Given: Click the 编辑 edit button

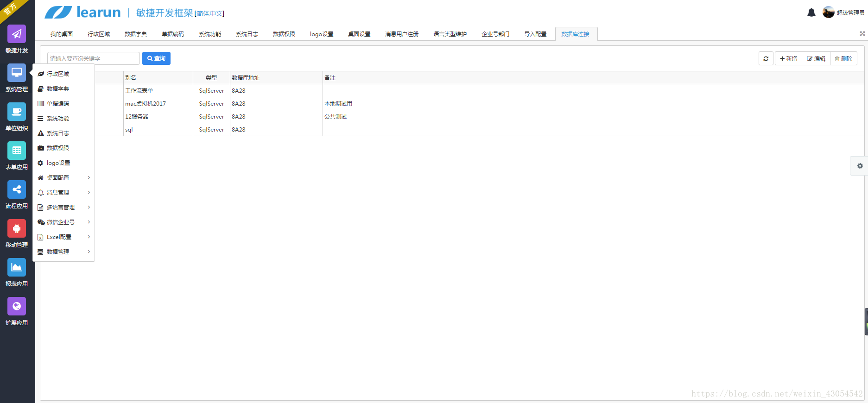Looking at the screenshot, I should click(x=816, y=58).
